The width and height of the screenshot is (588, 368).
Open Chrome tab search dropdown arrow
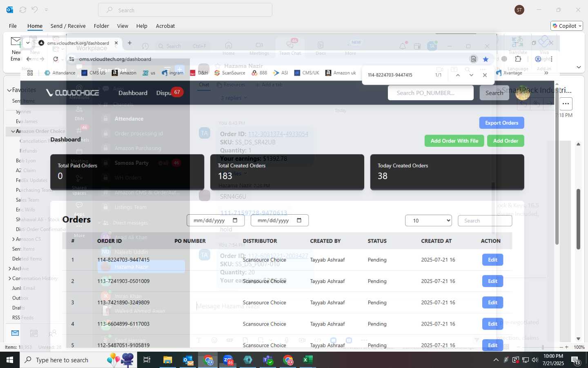(x=27, y=43)
